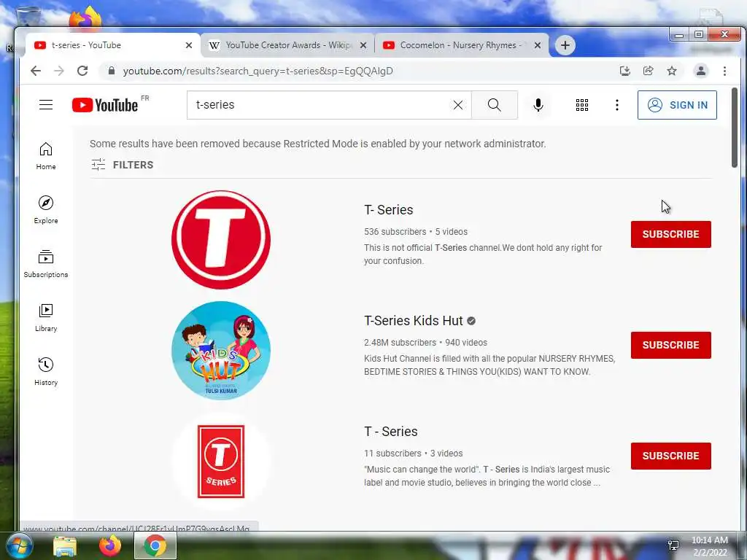Close the Cocomelon tab
Viewport: 747px width, 560px height.
(538, 45)
